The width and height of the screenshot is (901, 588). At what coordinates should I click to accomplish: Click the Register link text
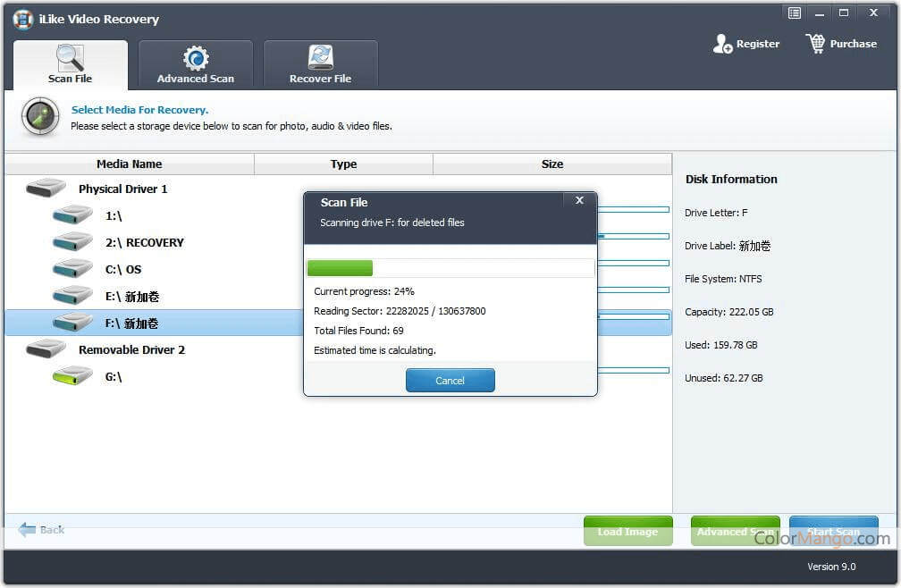[x=758, y=44]
